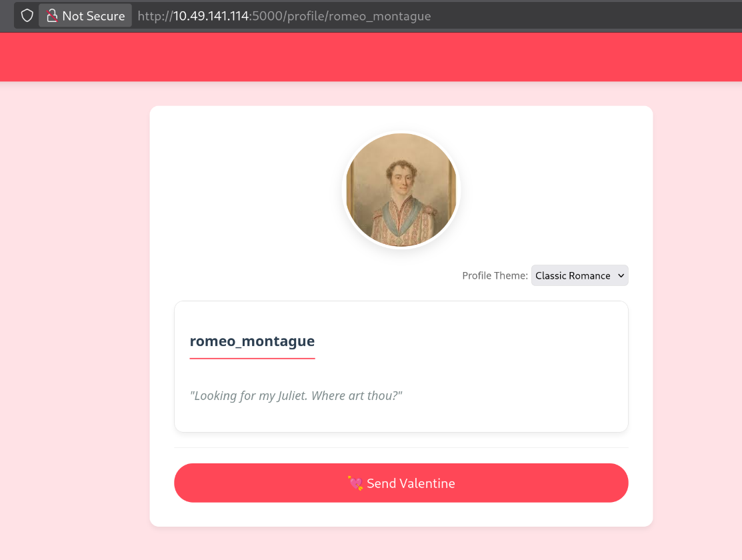Click the romeo_montague username heading

click(252, 341)
